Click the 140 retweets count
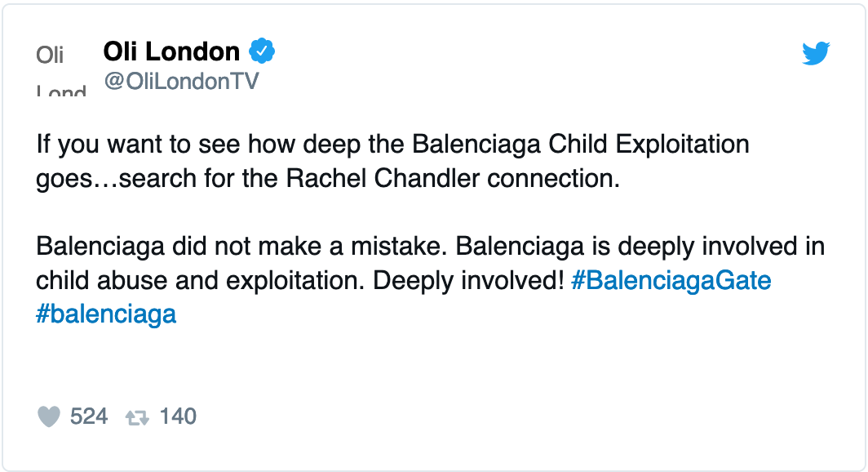The image size is (868, 472). coord(178,416)
